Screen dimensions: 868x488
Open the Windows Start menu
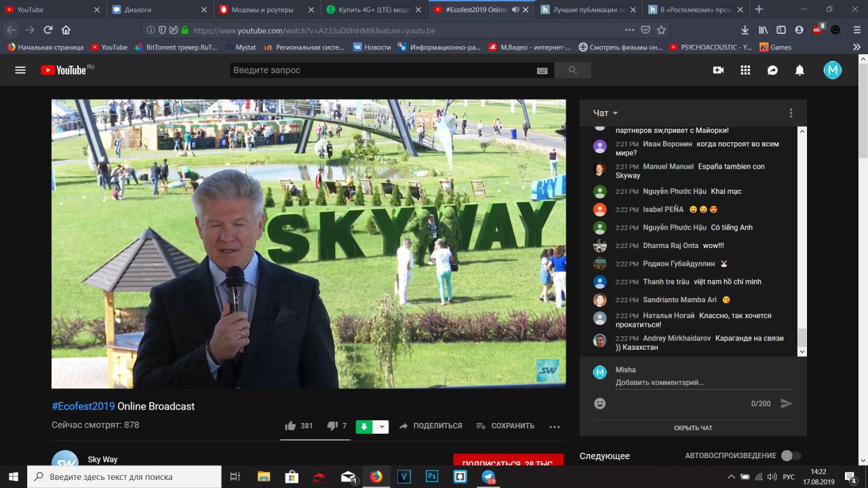13,476
